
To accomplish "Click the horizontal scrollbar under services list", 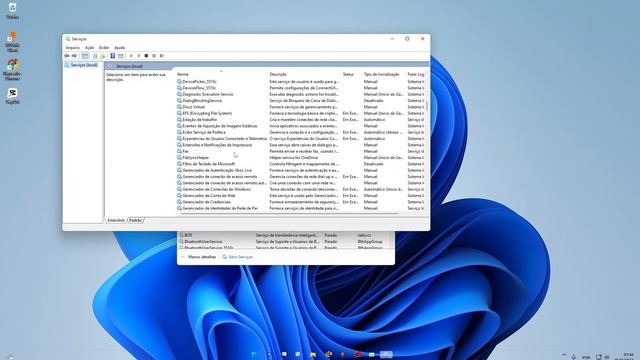I will pyautogui.click(x=288, y=213).
